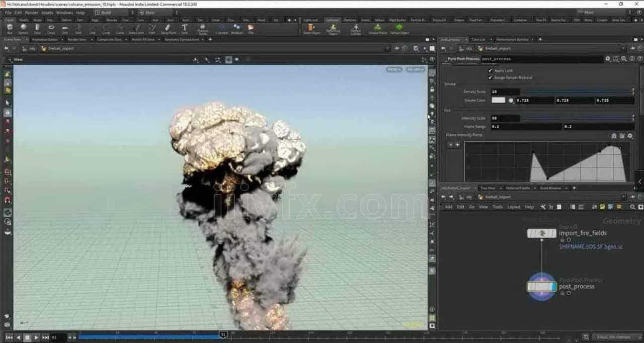Image resolution: width=644 pixels, height=343 pixels.
Task: Select the Tube shelf tool
Action: (x=37, y=29)
